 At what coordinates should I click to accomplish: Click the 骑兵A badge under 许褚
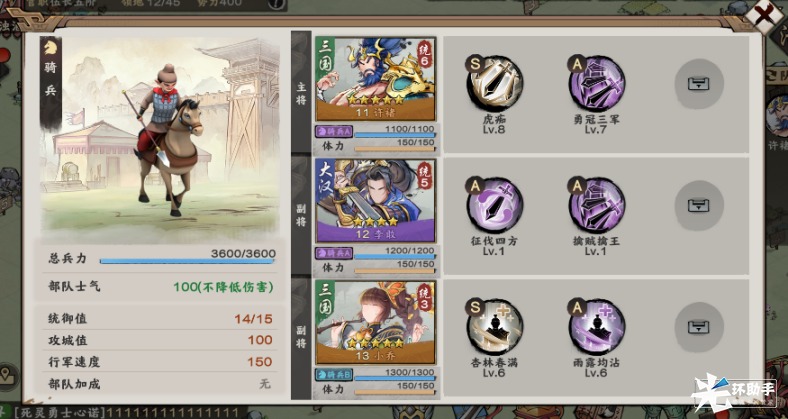pos(334,132)
